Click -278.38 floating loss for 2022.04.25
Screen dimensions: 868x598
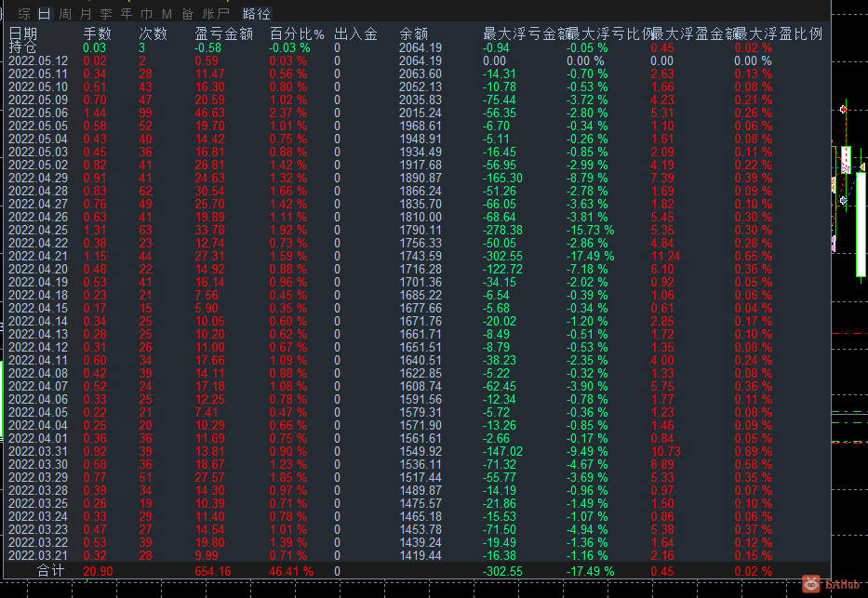pos(502,230)
